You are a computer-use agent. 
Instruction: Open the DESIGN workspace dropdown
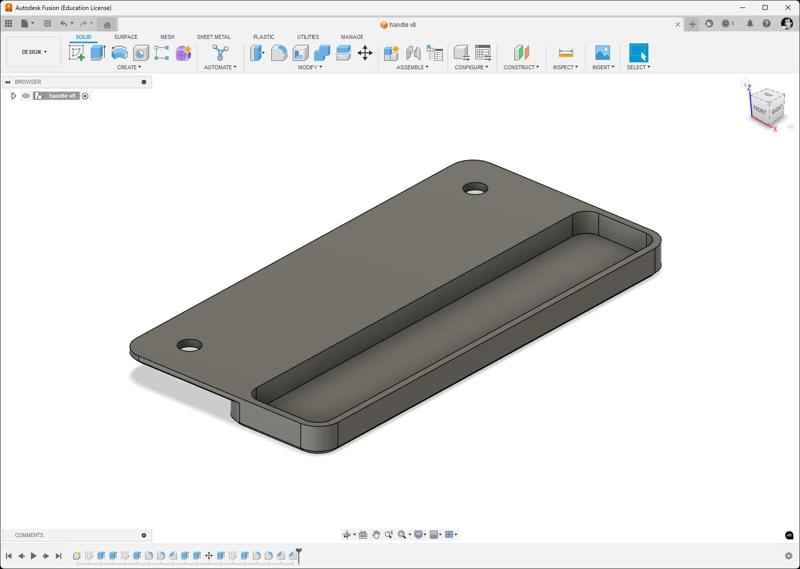point(34,52)
